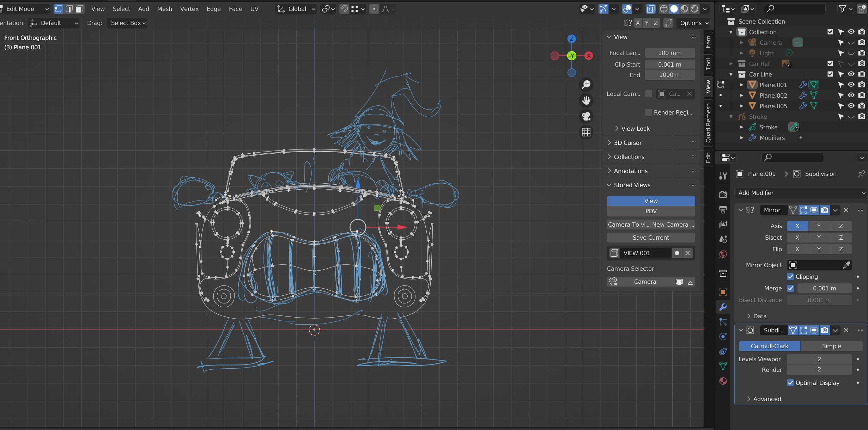Image resolution: width=868 pixels, height=430 pixels.
Task: Open the Output properties tab icon
Action: 723,210
